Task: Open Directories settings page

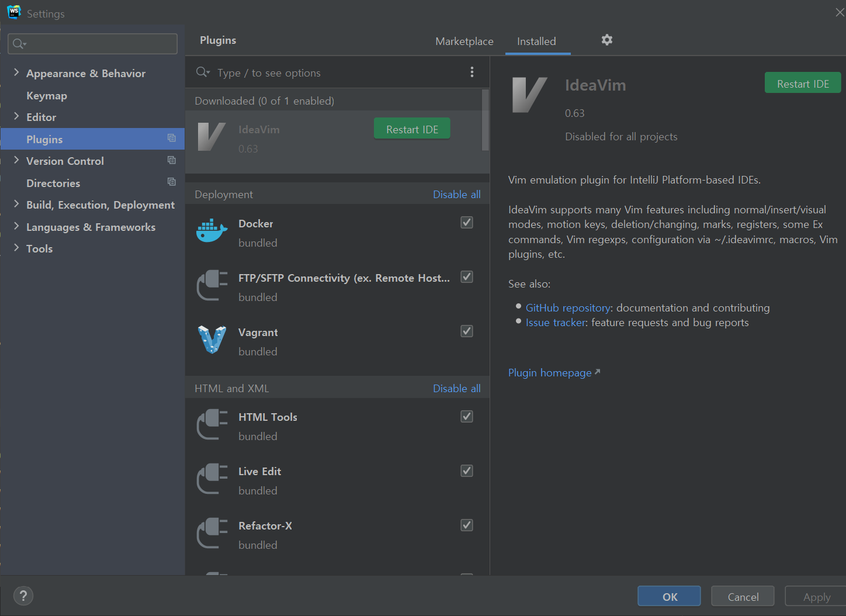Action: pyautogui.click(x=53, y=183)
